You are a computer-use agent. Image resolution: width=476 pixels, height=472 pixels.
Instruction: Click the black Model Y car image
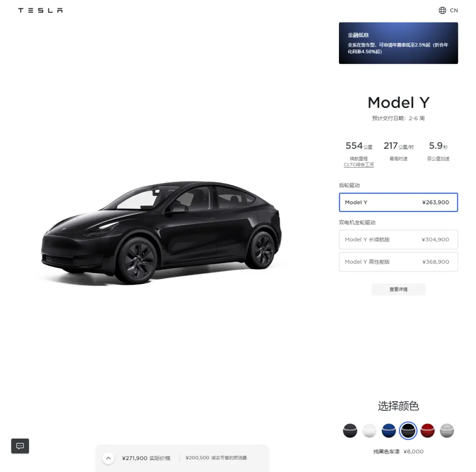click(161, 232)
